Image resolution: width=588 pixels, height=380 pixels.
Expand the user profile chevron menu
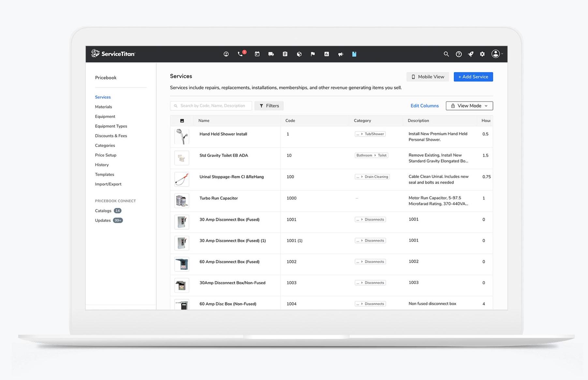click(x=502, y=54)
